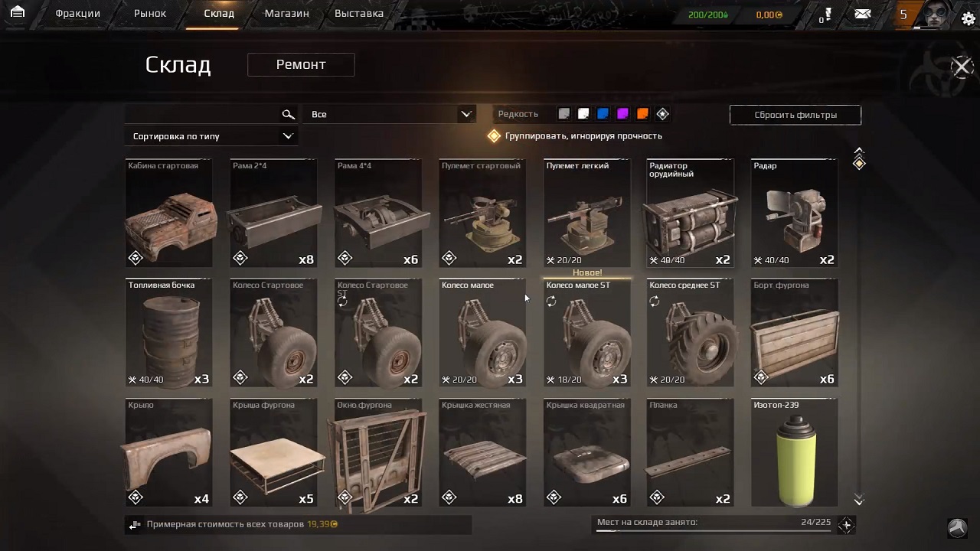The width and height of the screenshot is (980, 551).
Task: Click the search magnifier icon
Action: pos(288,114)
